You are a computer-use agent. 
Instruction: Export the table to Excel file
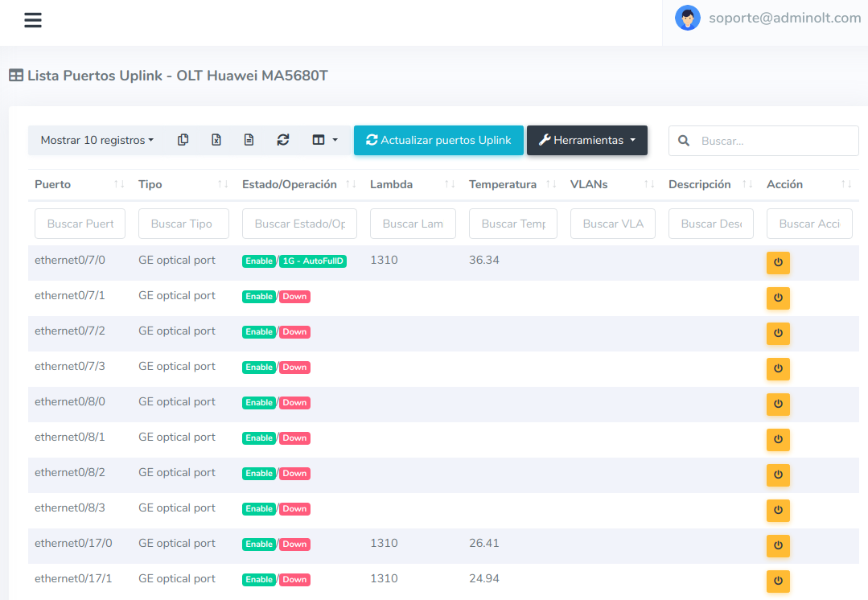pos(216,140)
